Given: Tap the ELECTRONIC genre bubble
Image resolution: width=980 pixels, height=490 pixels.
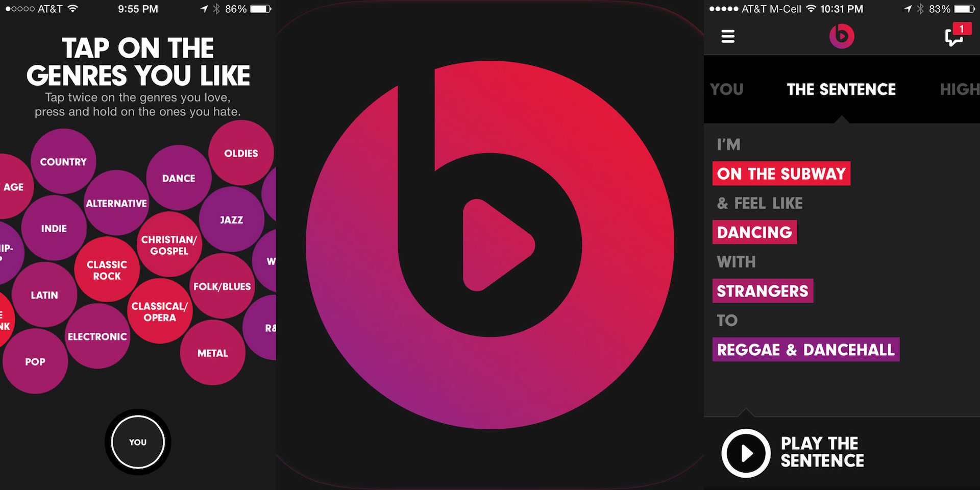Looking at the screenshot, I should tap(97, 336).
